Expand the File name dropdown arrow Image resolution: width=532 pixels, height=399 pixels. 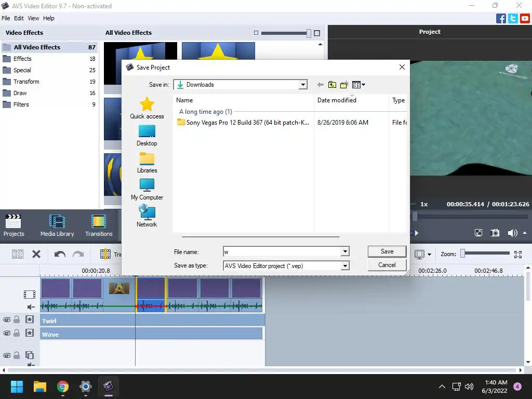345,251
